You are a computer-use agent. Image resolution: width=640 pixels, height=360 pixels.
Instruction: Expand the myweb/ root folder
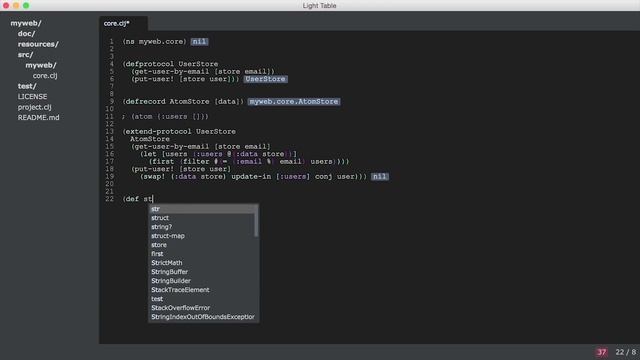[26, 23]
